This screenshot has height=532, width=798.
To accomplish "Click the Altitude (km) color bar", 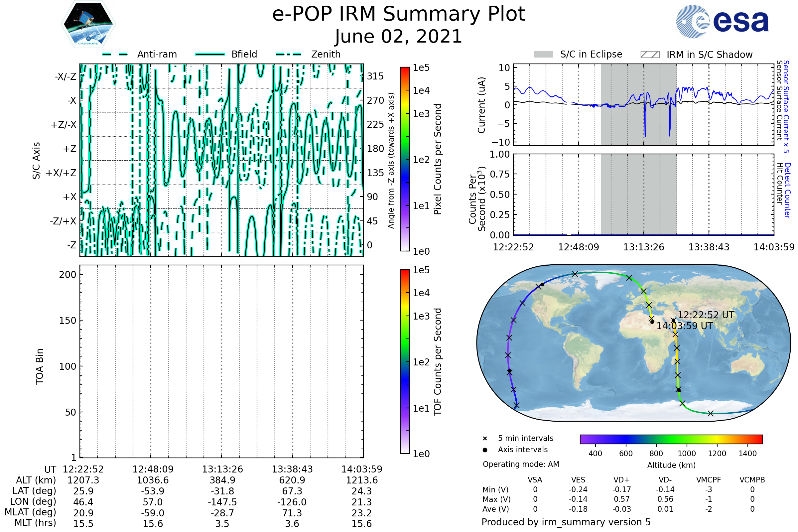I will [671, 439].
